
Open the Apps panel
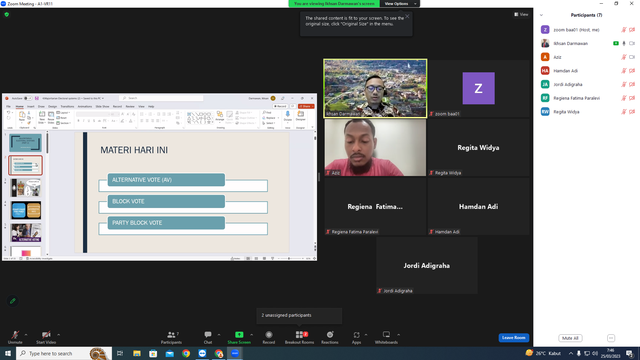tap(356, 337)
